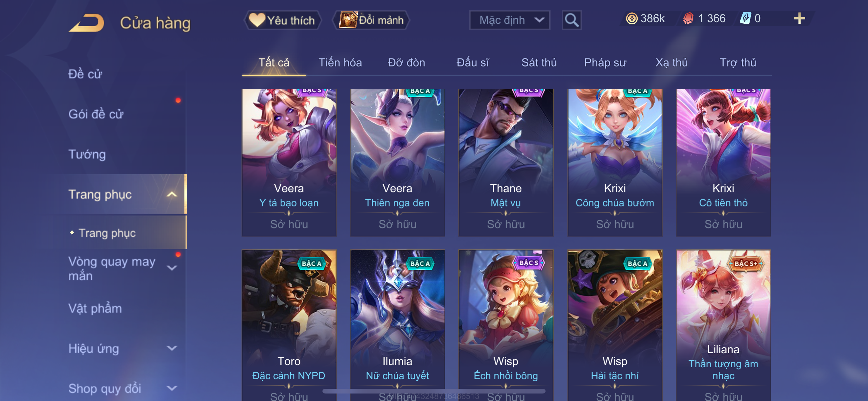Open the Mặc định sort dropdown
The width and height of the screenshot is (868, 401).
(510, 20)
